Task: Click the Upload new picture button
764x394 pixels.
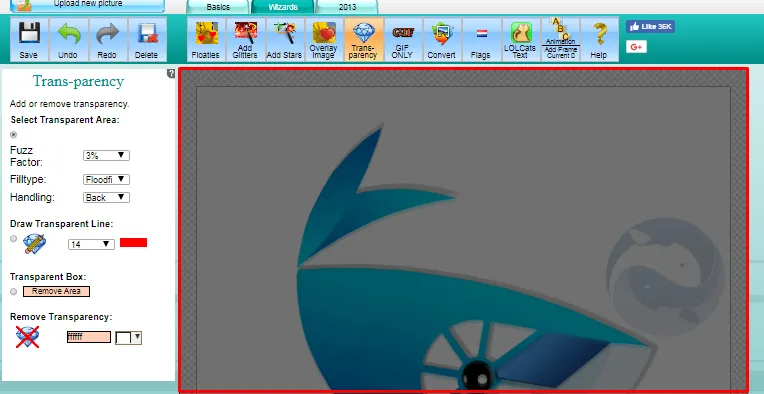Action: pyautogui.click(x=88, y=5)
